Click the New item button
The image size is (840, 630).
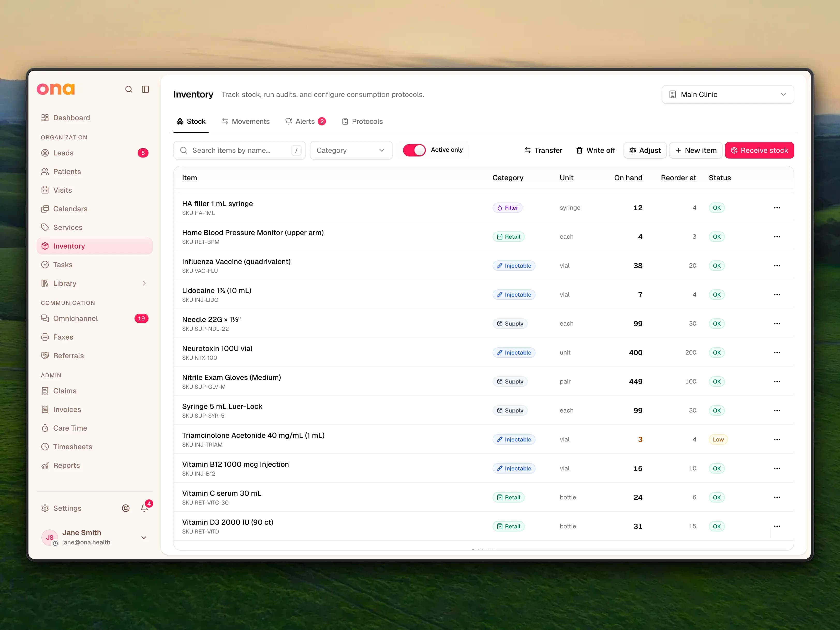pyautogui.click(x=695, y=150)
